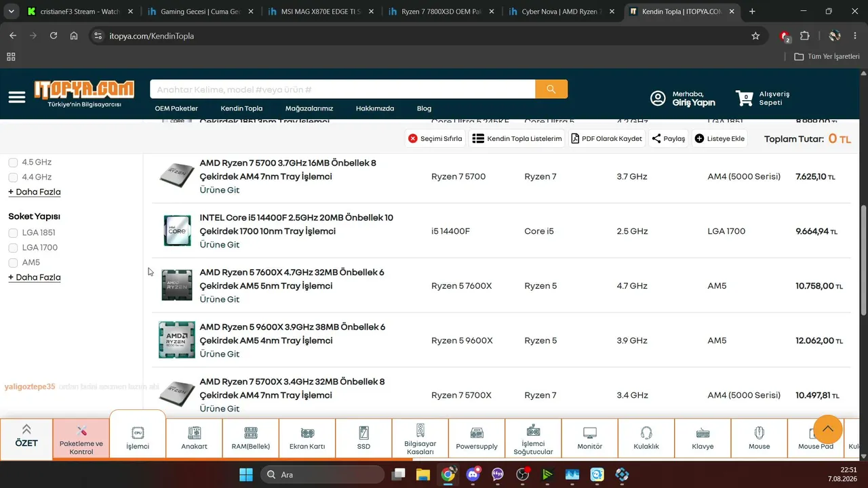Viewport: 868px width, 488px height.
Task: Open Kendin Topla in the site navigation
Action: (241, 108)
